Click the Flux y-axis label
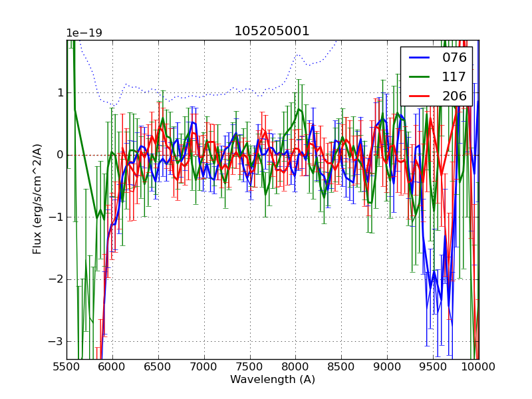Screen dimensions: 532x399 [x=37, y=199]
